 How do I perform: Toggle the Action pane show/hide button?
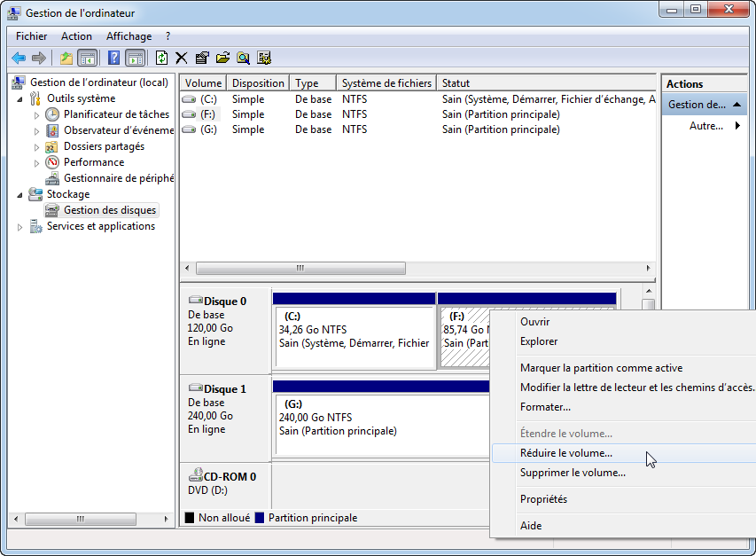tap(135, 58)
